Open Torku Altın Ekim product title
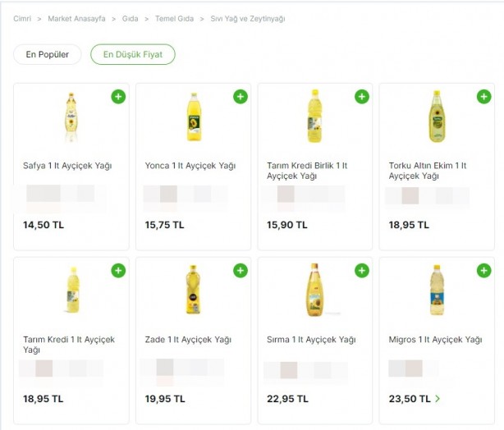The height and width of the screenshot is (430, 504). [427, 171]
